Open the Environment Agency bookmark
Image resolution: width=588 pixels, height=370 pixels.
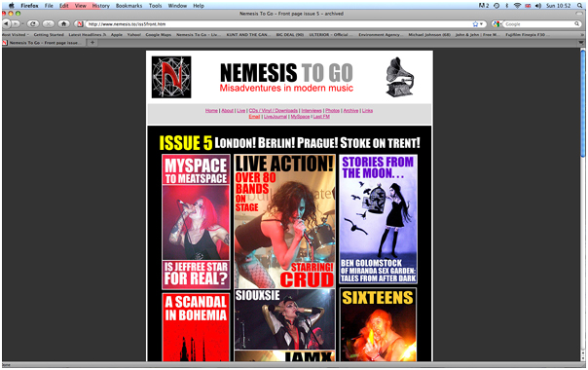tap(381, 34)
